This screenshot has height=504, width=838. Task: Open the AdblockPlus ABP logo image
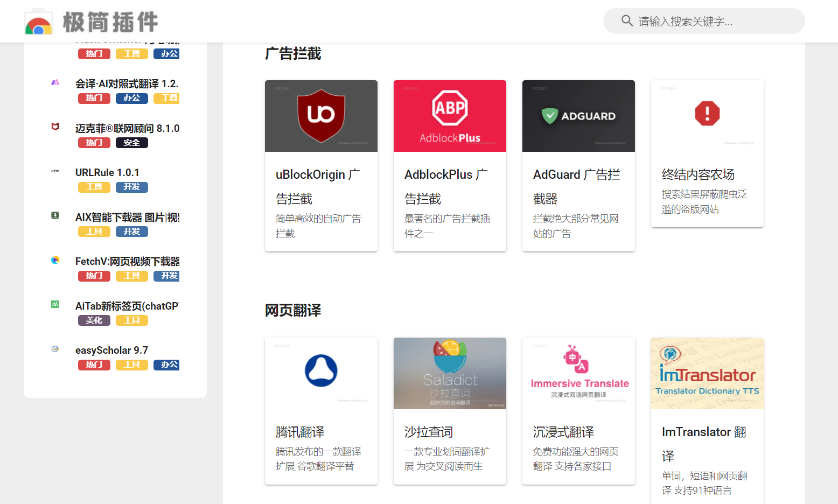pyautogui.click(x=450, y=116)
